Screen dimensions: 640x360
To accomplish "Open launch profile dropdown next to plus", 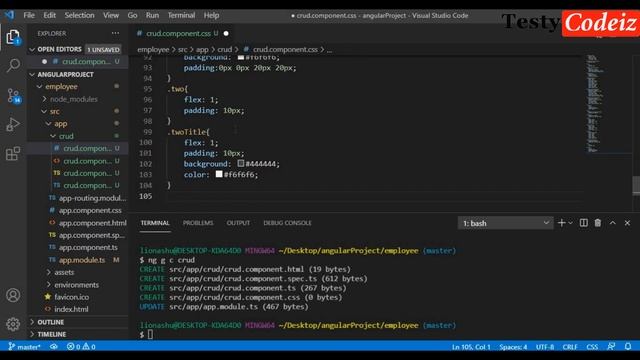I will click(x=571, y=223).
